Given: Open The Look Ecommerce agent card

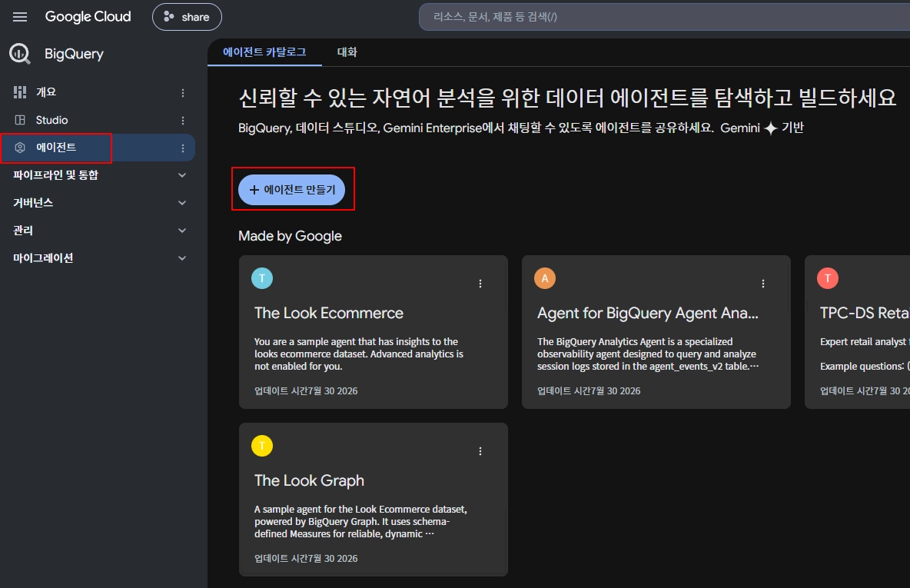Looking at the screenshot, I should point(374,332).
